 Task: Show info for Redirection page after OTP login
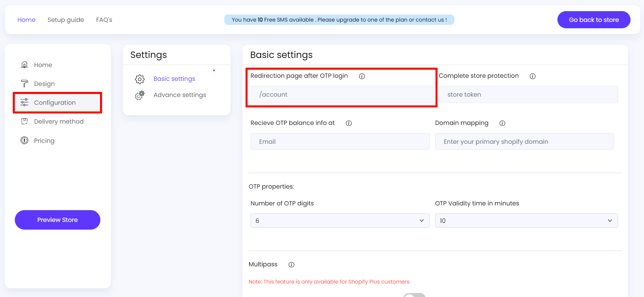[x=362, y=76]
